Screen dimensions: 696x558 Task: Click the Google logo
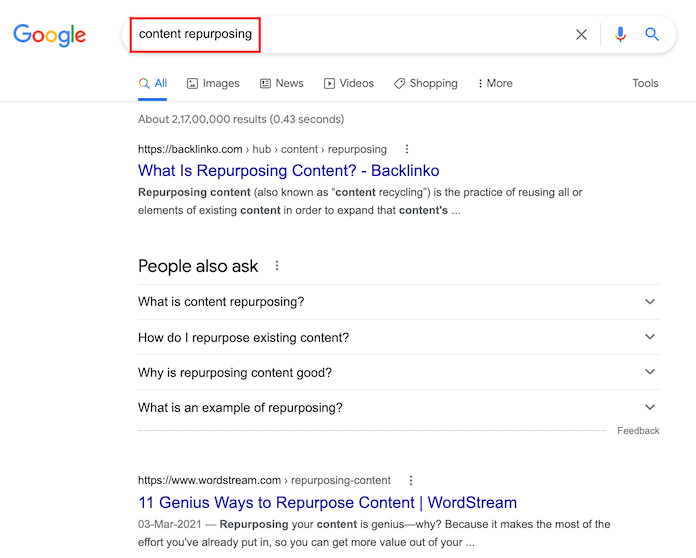tap(50, 35)
